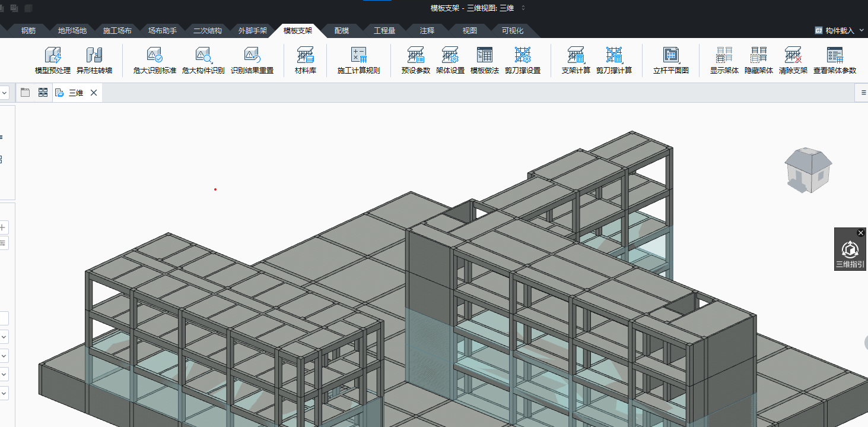Image resolution: width=868 pixels, height=427 pixels.
Task: Open the hamburger menu at right of tab bar
Action: point(863,93)
